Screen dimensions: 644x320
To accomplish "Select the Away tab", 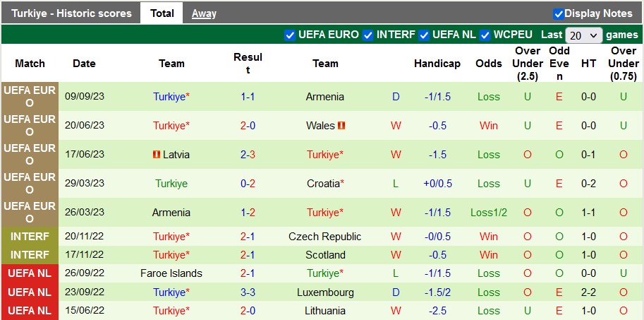I will 204,13.
